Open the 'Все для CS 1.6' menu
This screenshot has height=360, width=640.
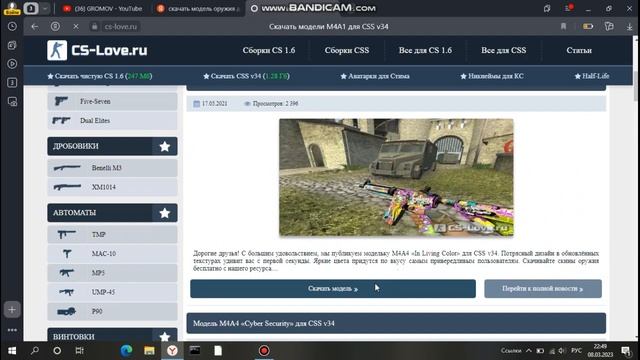pos(425,50)
